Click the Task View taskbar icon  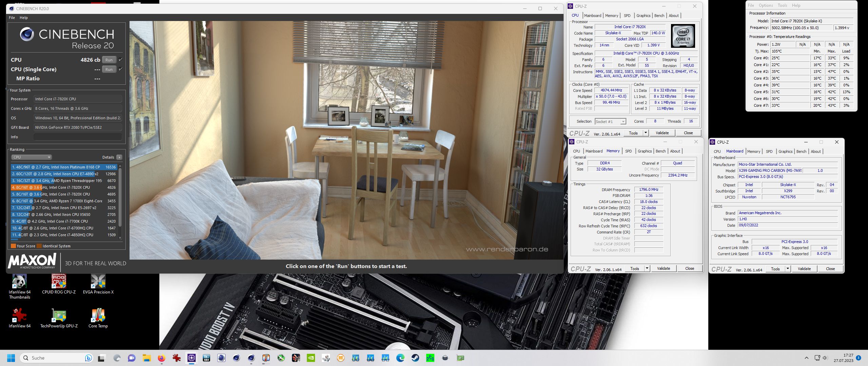(x=102, y=358)
